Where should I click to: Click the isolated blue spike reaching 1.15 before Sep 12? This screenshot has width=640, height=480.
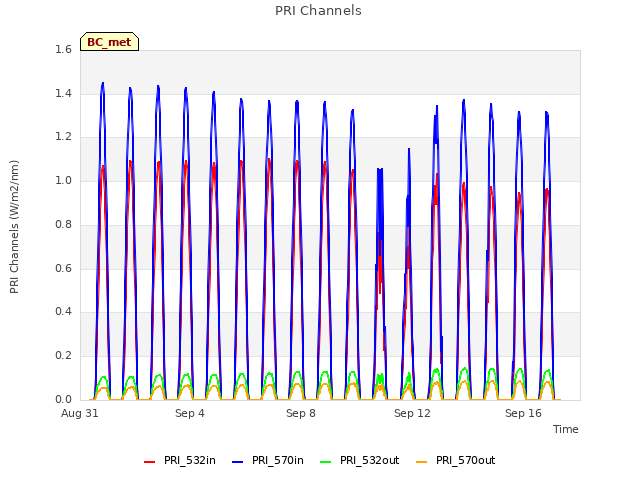pyautogui.click(x=409, y=149)
